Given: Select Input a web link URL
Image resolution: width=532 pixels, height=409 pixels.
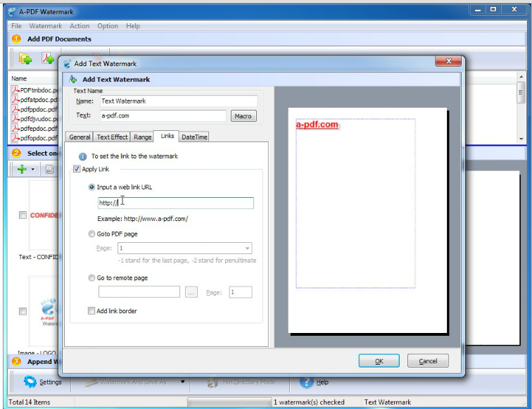Looking at the screenshot, I should coord(91,187).
